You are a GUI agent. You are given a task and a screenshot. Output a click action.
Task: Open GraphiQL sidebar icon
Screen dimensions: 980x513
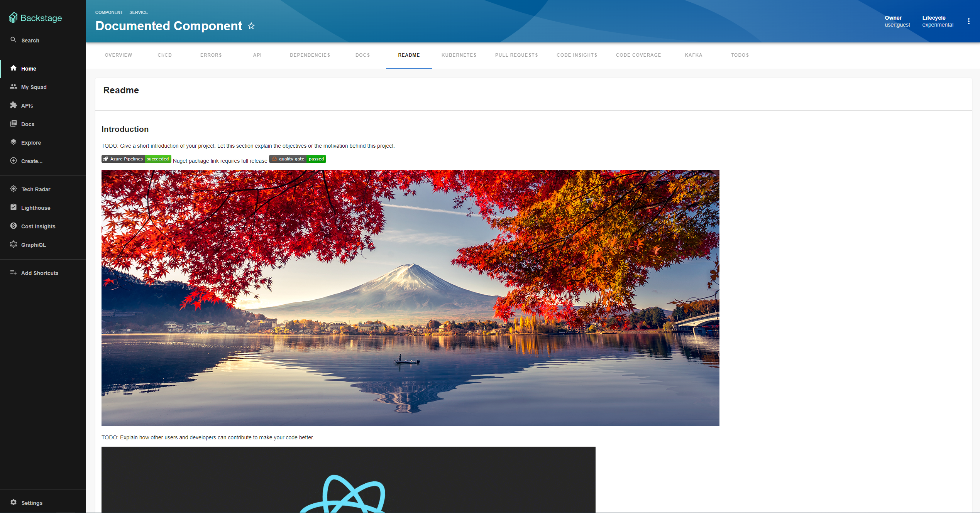[14, 245]
